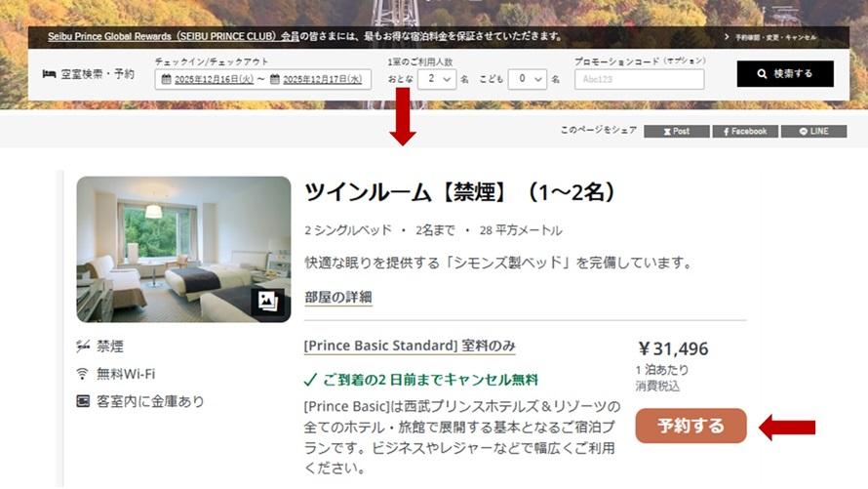
Task: Open the Prince Basic Standard plan link
Action: point(410,346)
